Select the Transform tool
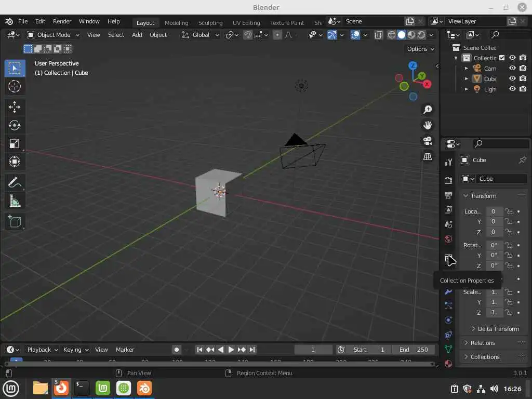This screenshot has height=399, width=532. point(15,162)
